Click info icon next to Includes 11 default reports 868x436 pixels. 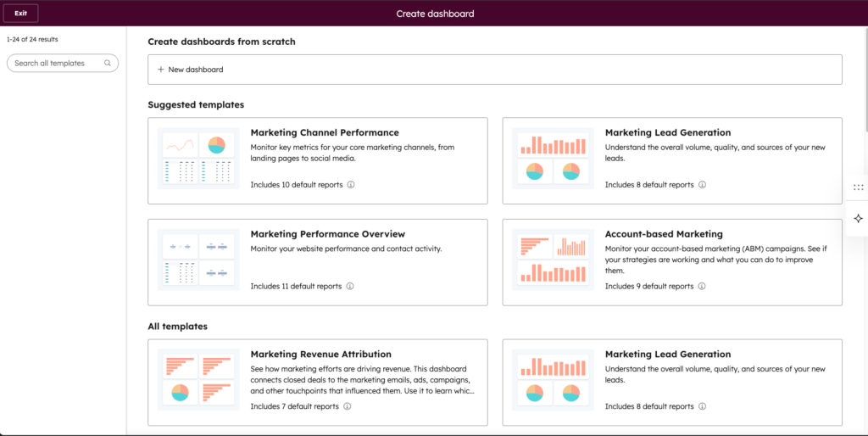(x=350, y=286)
